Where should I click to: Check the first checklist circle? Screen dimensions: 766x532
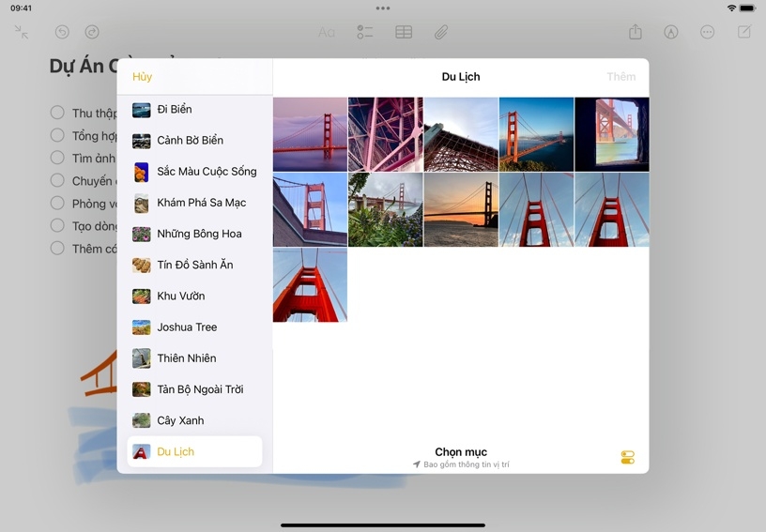coord(57,113)
